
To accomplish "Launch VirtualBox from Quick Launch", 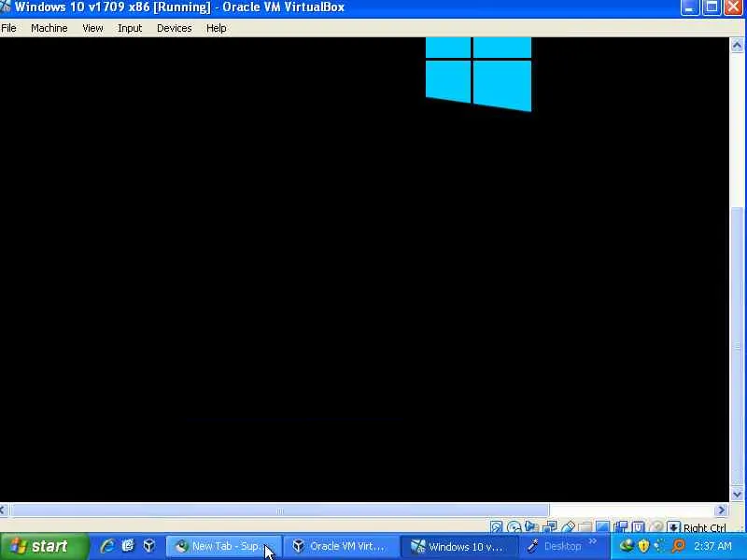I will (149, 546).
